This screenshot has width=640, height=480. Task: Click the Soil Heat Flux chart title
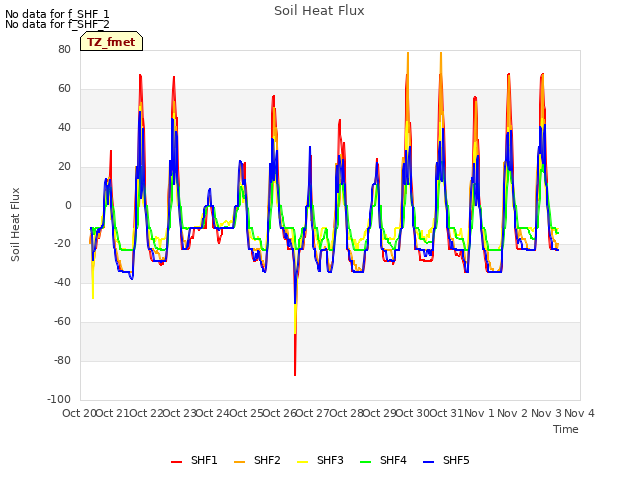pos(319,11)
